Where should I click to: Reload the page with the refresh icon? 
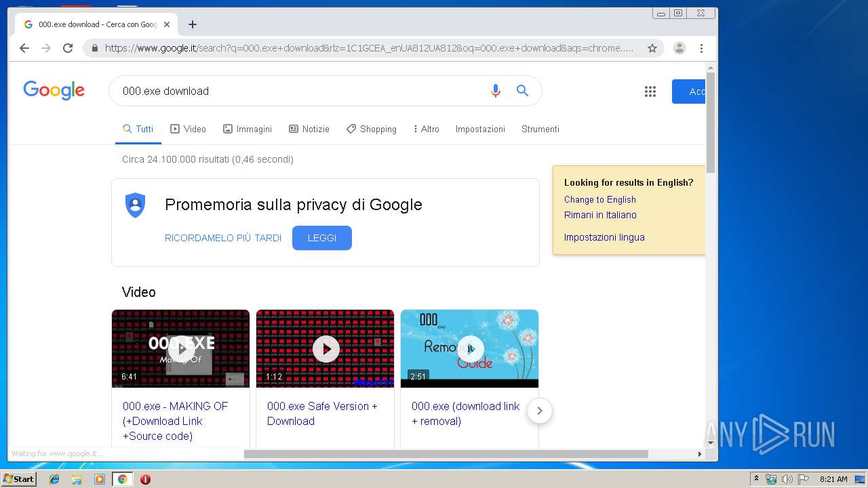pos(68,48)
